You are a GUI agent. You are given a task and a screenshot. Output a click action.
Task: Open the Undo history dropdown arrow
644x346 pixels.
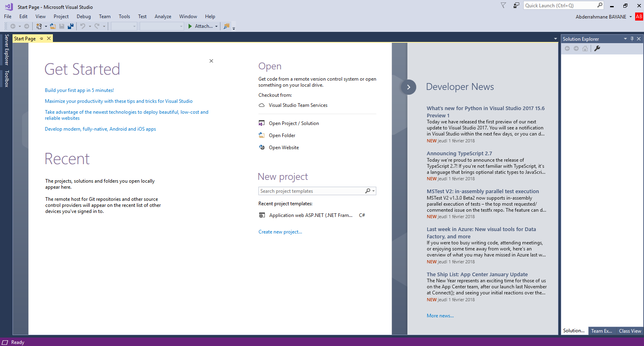[x=90, y=26]
